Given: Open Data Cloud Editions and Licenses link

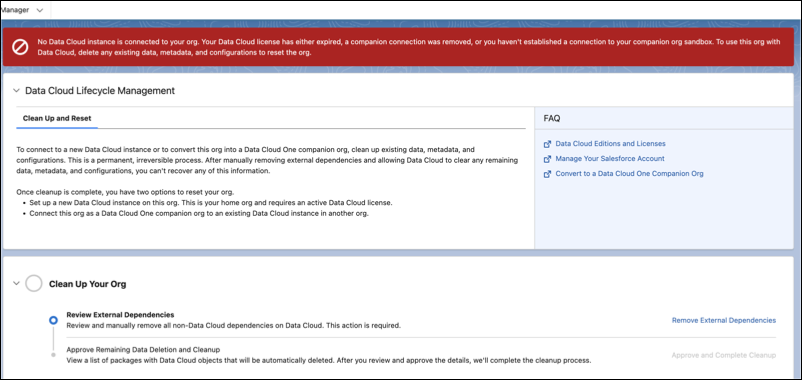Looking at the screenshot, I should pos(610,144).
